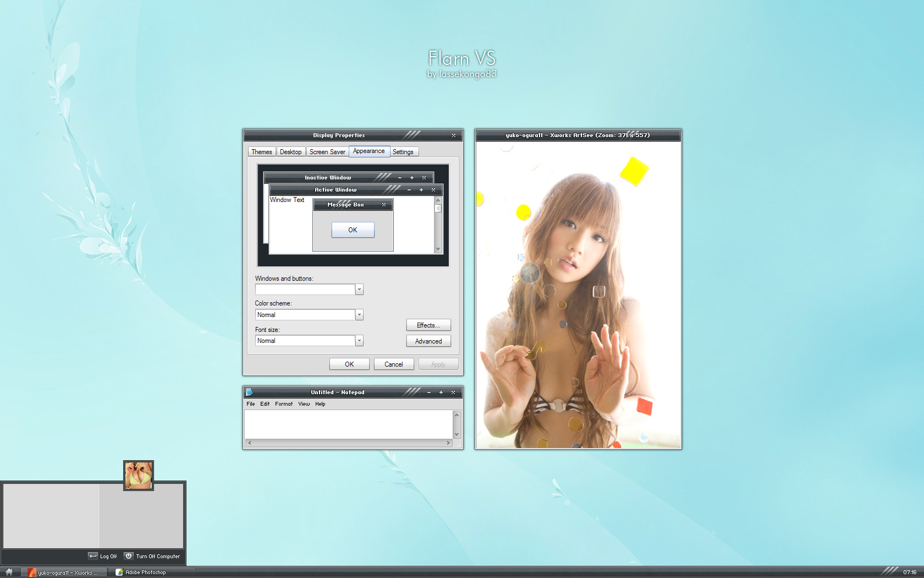The width and height of the screenshot is (924, 578).
Task: Minimize the Notepad window
Action: [x=429, y=392]
